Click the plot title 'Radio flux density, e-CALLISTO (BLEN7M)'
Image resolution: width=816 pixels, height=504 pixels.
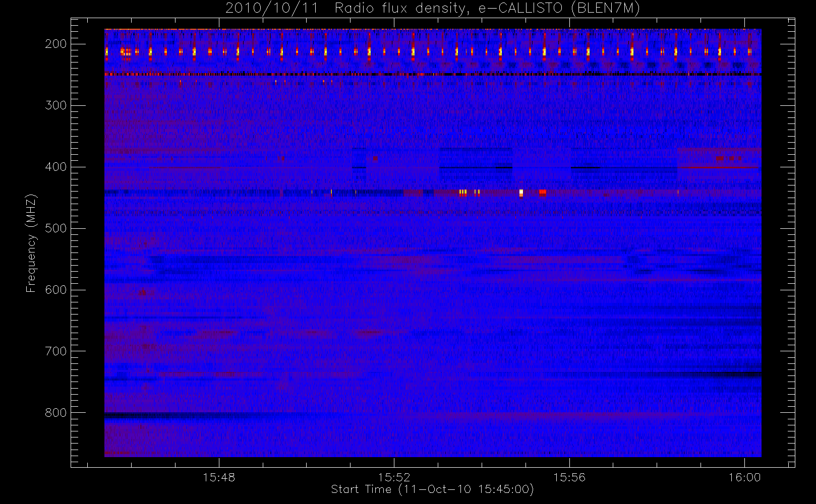[488, 9]
